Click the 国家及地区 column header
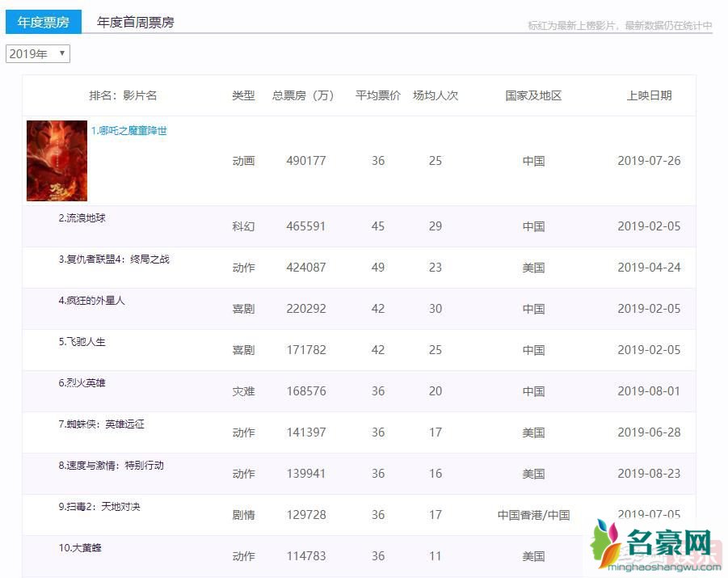The width and height of the screenshot is (728, 578). click(x=533, y=95)
